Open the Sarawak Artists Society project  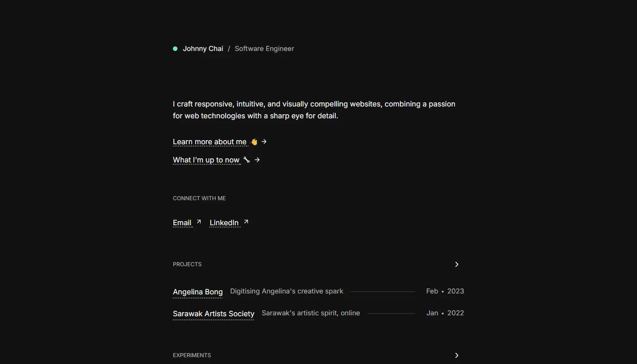coord(213,314)
